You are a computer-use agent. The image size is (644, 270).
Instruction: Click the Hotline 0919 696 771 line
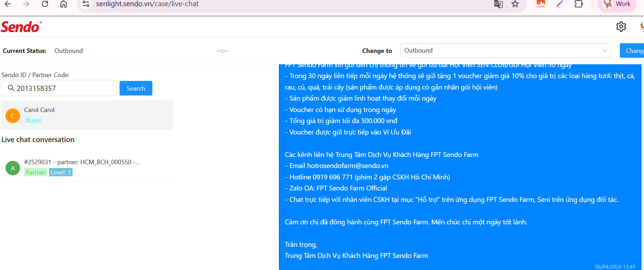(x=367, y=177)
